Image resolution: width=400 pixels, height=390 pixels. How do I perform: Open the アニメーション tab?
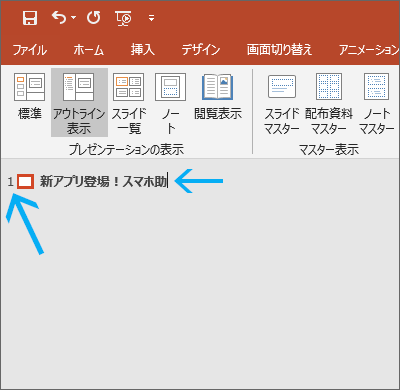(369, 50)
